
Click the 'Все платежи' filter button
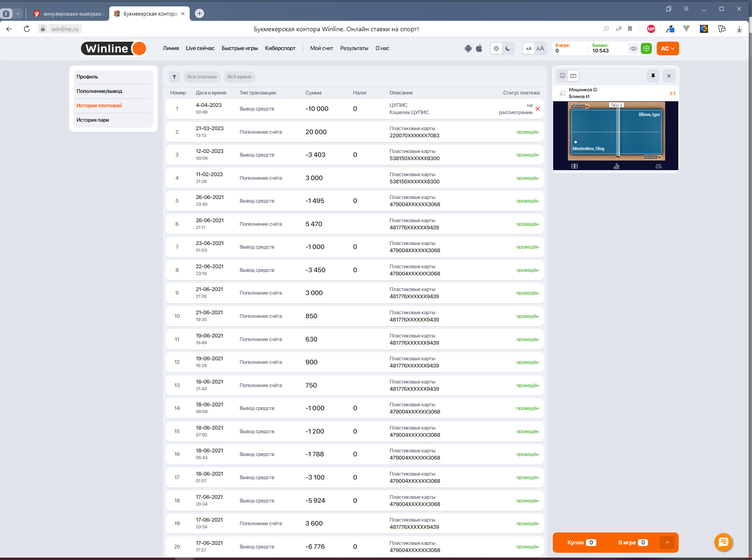click(202, 77)
